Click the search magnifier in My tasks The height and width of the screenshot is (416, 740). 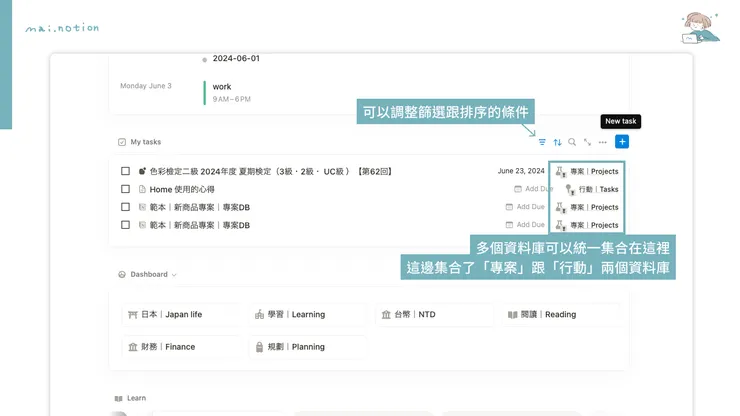(x=572, y=142)
